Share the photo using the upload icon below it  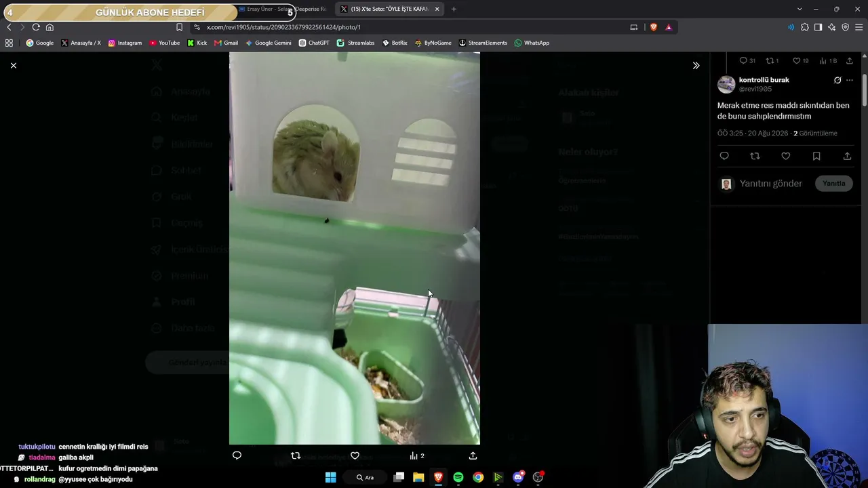click(x=473, y=455)
